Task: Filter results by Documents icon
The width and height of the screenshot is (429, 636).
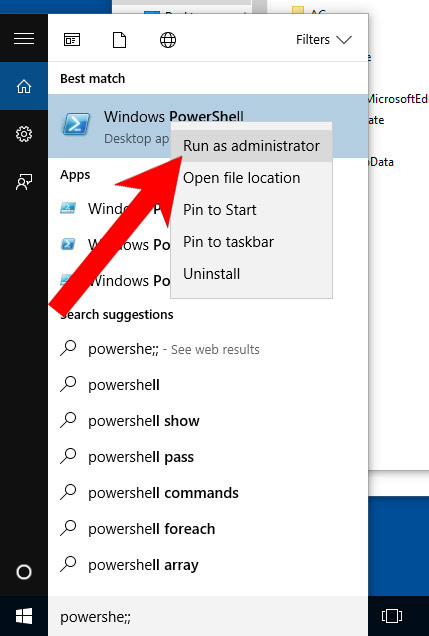Action: tap(119, 40)
